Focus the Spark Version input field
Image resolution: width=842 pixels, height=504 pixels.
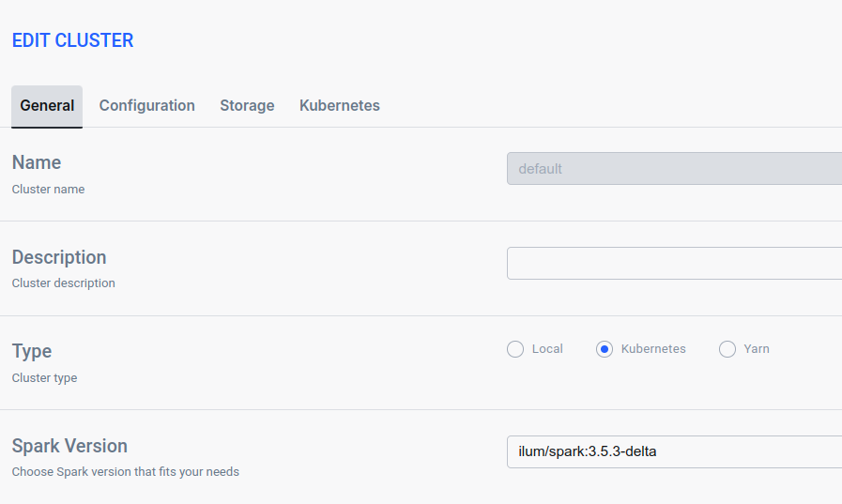point(674,451)
